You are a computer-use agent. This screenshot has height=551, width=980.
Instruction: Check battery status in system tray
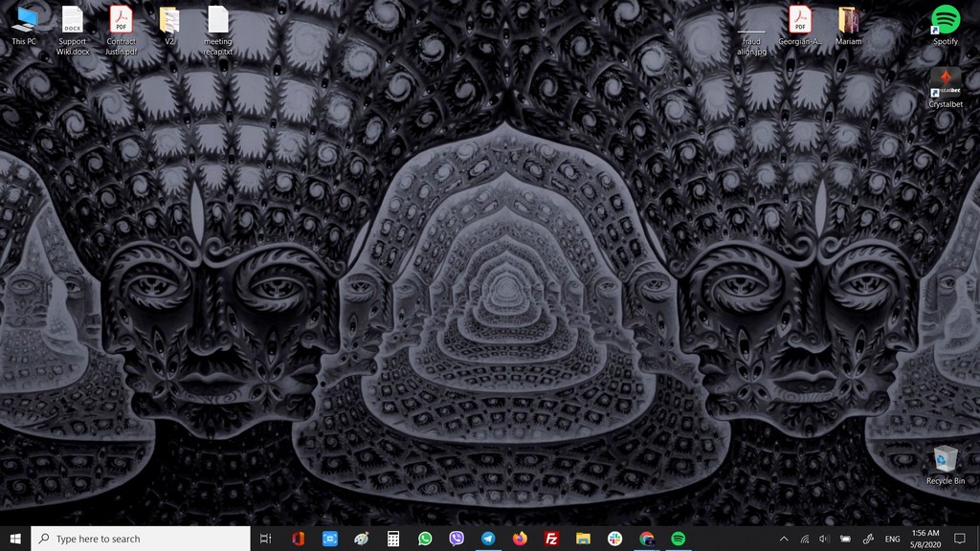pyautogui.click(x=846, y=539)
